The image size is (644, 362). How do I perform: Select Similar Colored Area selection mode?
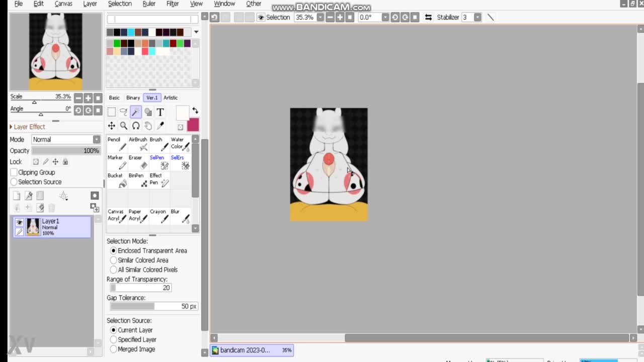114,260
